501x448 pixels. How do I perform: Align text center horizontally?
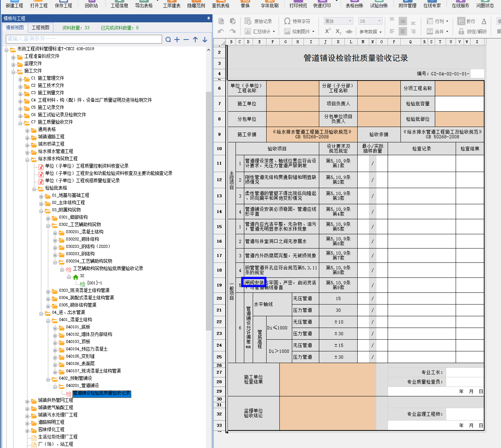click(403, 31)
